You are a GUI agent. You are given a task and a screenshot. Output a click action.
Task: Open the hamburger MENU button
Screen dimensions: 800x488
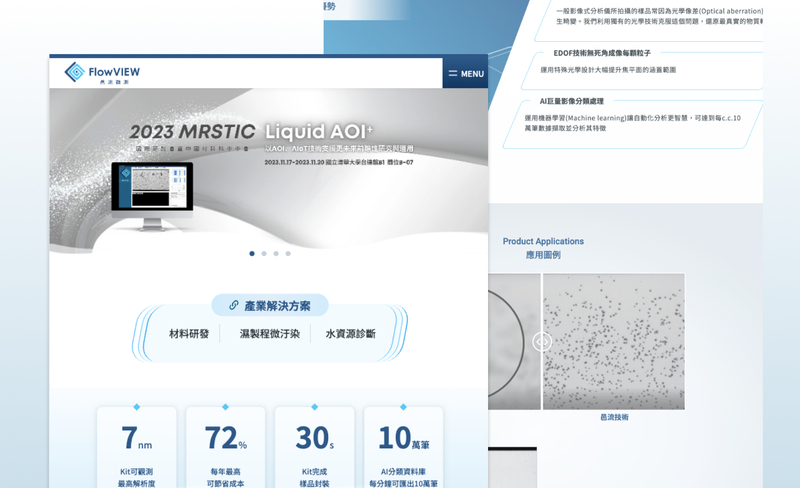465,73
